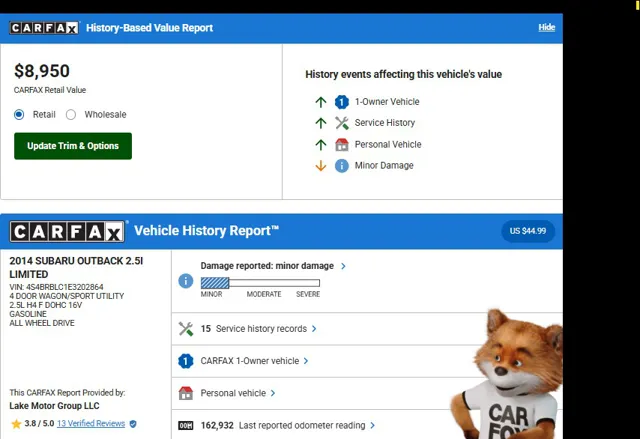Select the Retail radio button

tap(19, 115)
